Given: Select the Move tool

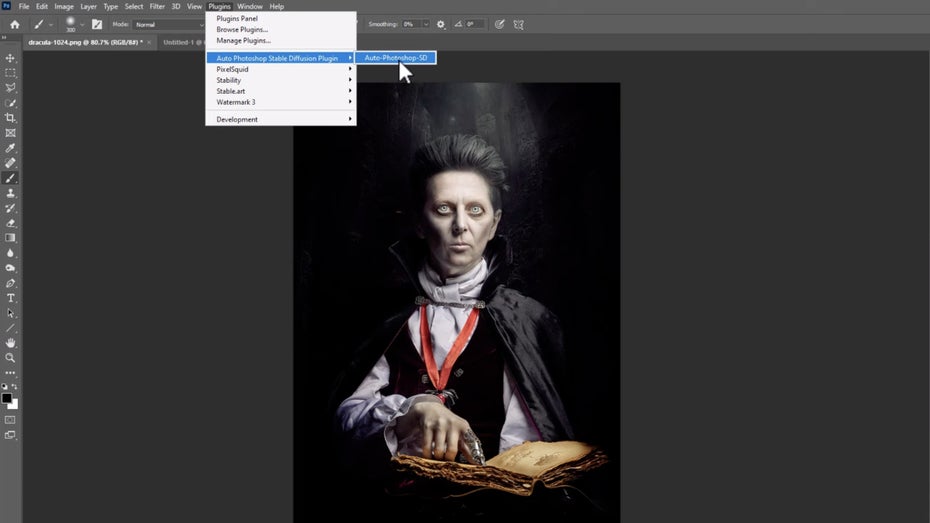Looking at the screenshot, I should pyautogui.click(x=11, y=58).
